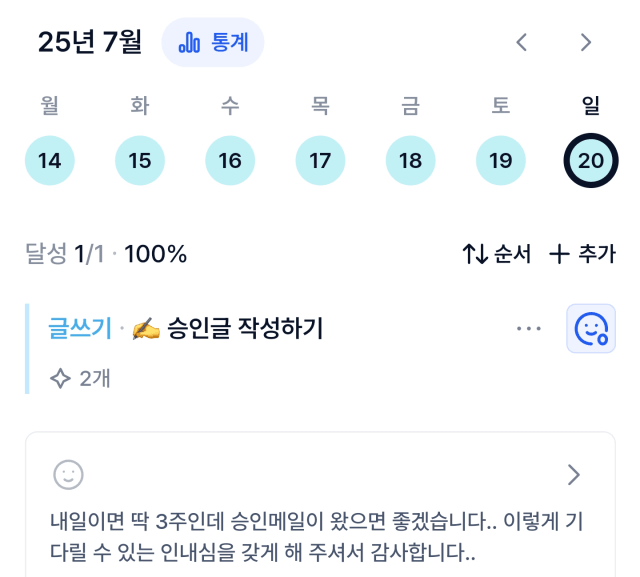The height and width of the screenshot is (577, 640).
Task: Select the highlighted date 20
Action: click(x=591, y=160)
